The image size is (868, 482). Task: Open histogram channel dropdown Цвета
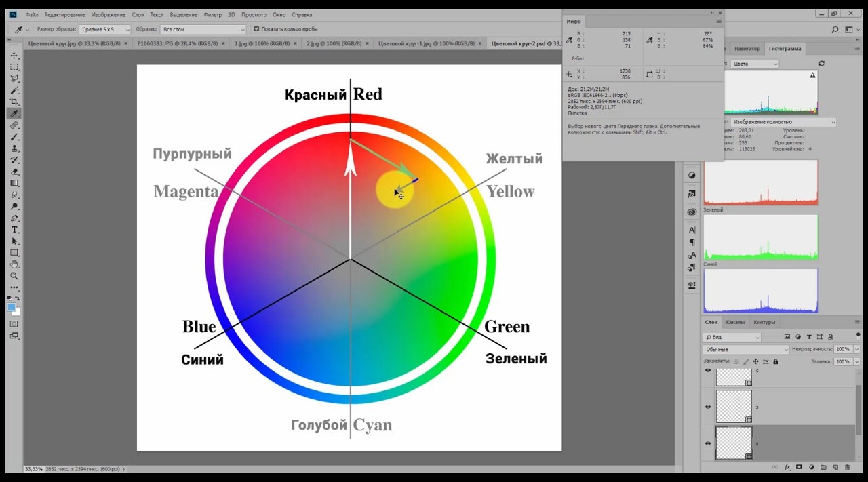(754, 64)
